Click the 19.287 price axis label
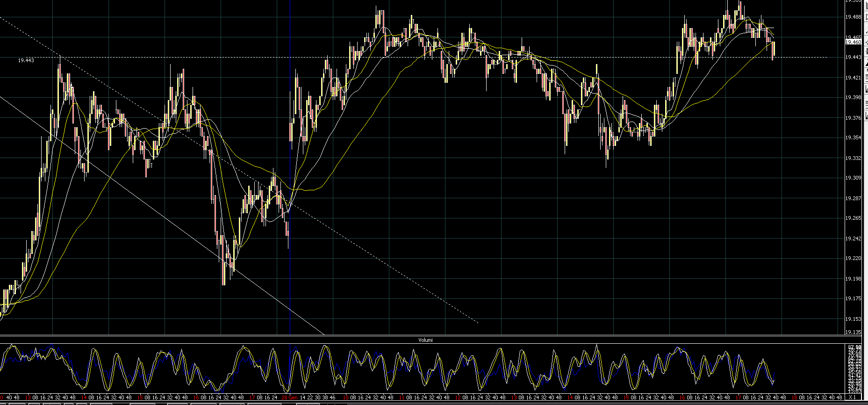Image resolution: width=868 pixels, height=405 pixels. click(x=853, y=198)
